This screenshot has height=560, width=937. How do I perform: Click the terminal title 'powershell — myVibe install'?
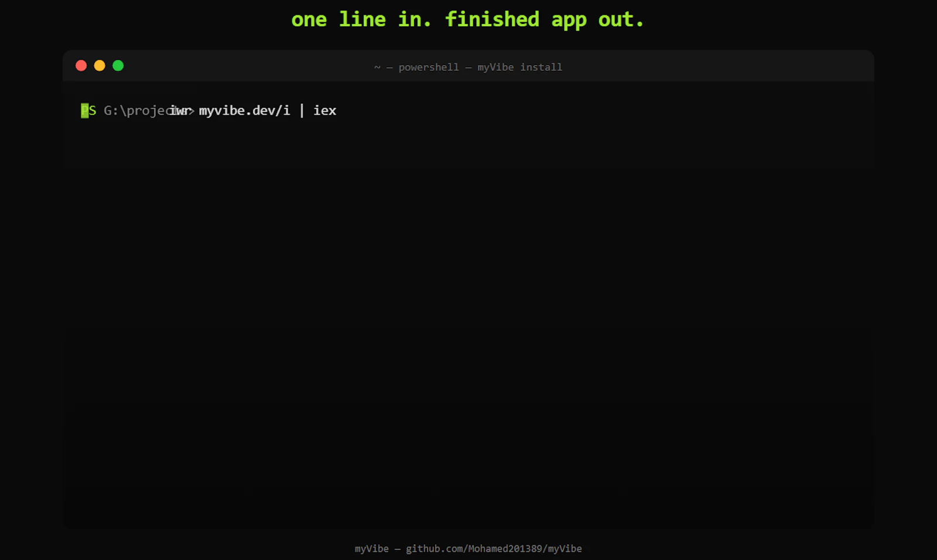pyautogui.click(x=480, y=67)
